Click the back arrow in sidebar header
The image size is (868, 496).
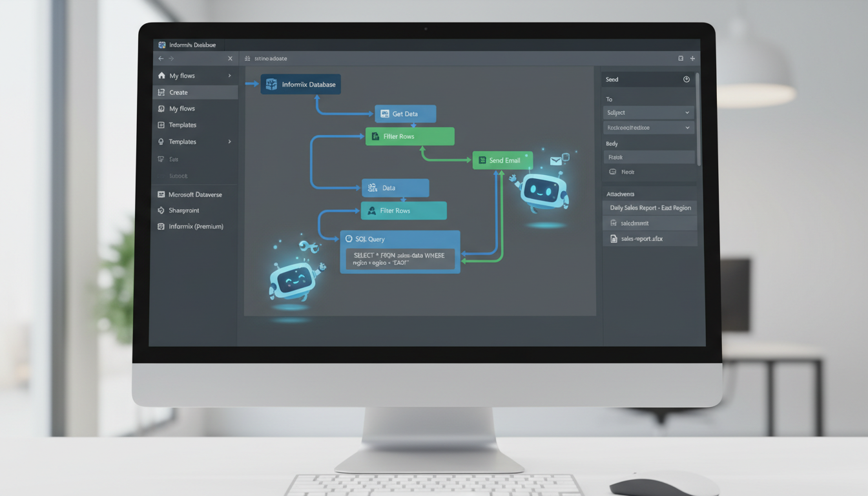[x=161, y=58]
